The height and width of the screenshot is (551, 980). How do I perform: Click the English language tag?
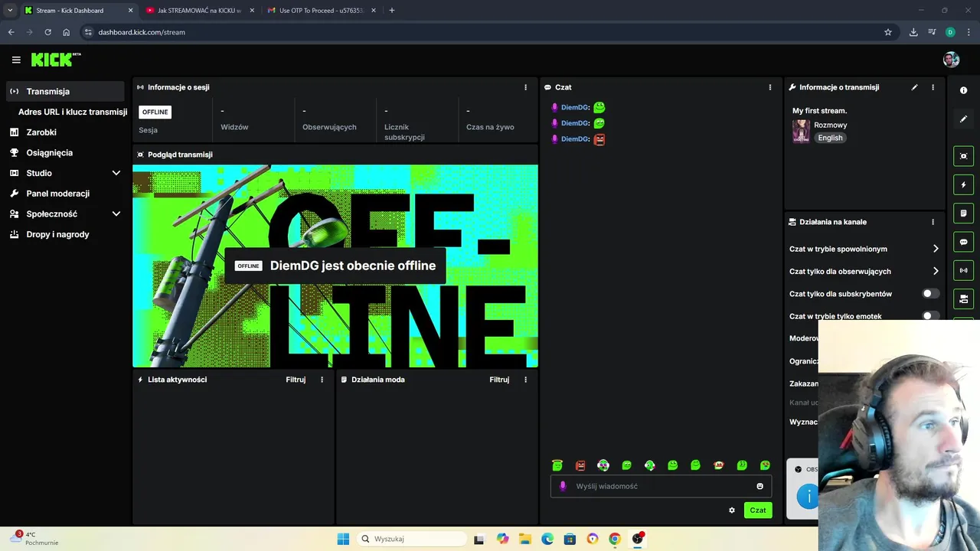(x=830, y=138)
